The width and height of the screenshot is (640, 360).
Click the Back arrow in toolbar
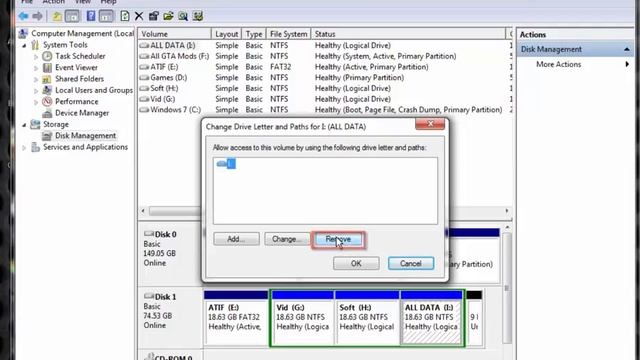point(23,16)
